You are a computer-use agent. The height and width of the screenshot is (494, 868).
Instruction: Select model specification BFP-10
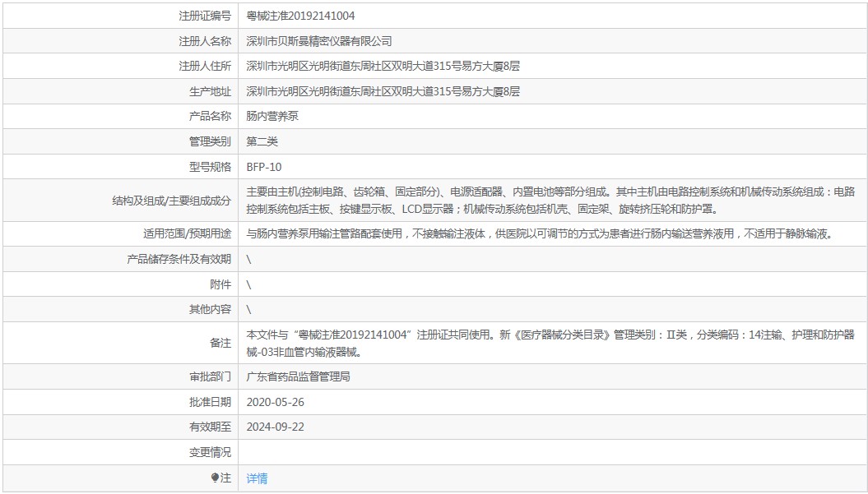tap(264, 167)
